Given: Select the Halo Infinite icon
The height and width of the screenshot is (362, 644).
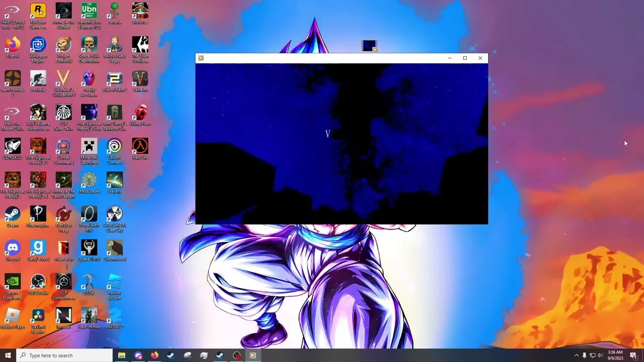Looking at the screenshot, I should click(x=89, y=318).
